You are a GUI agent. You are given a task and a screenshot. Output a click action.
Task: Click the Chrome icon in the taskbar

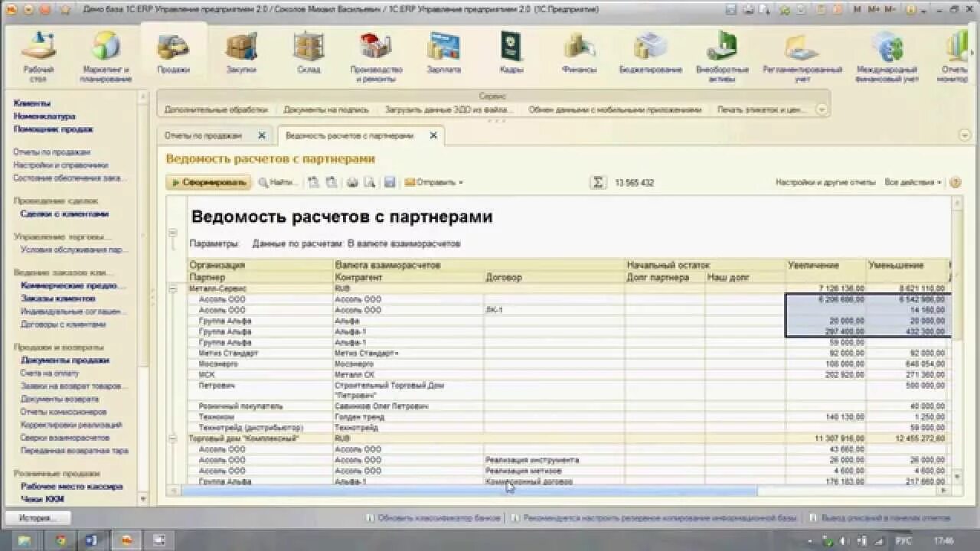[x=60, y=540]
